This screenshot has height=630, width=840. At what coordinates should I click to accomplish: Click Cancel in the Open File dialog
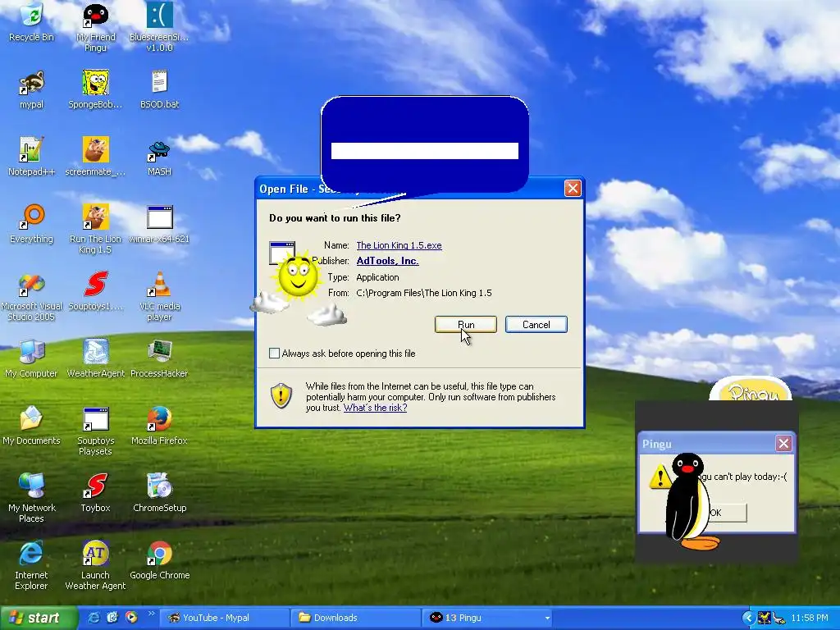click(536, 324)
